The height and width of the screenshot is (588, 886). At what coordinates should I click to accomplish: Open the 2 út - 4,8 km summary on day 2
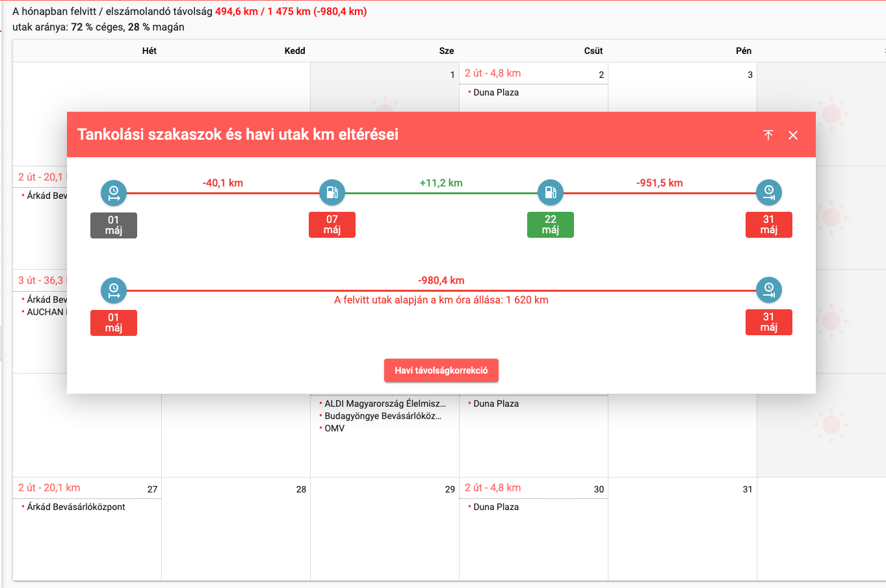tap(493, 73)
